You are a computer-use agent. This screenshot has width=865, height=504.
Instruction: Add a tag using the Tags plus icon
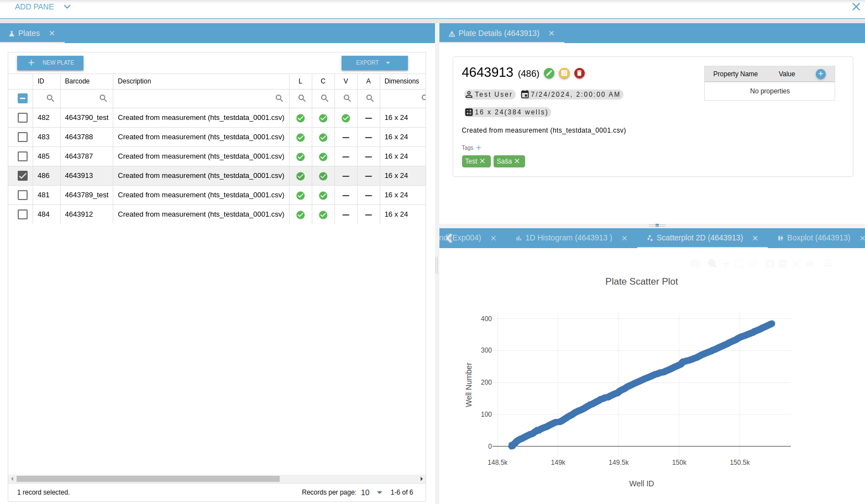coord(479,148)
